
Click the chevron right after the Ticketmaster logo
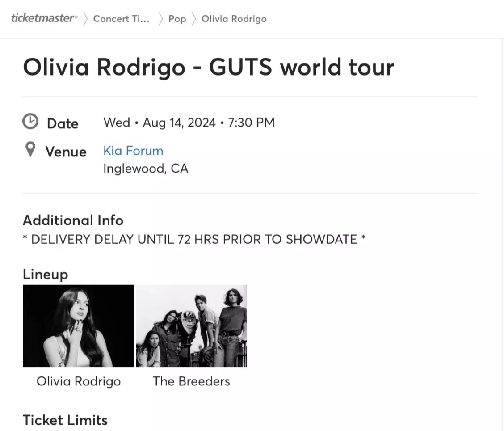(x=85, y=19)
